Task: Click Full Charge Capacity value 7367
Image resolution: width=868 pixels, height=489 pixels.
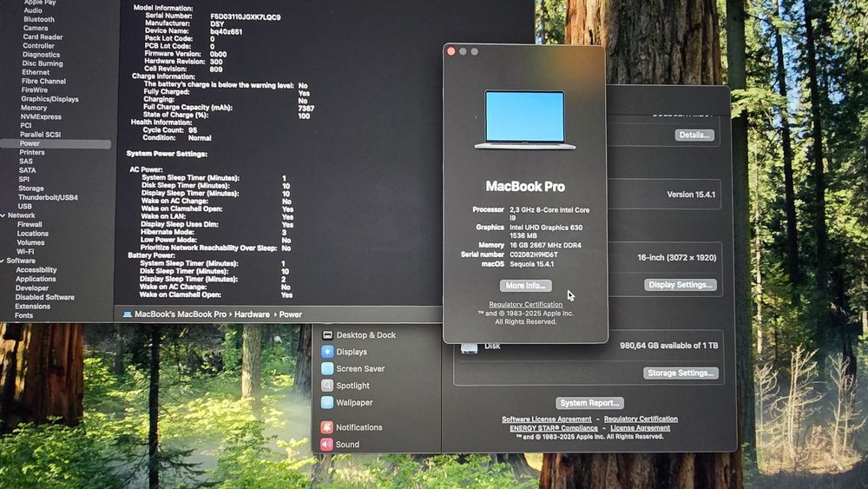Action: coord(306,109)
